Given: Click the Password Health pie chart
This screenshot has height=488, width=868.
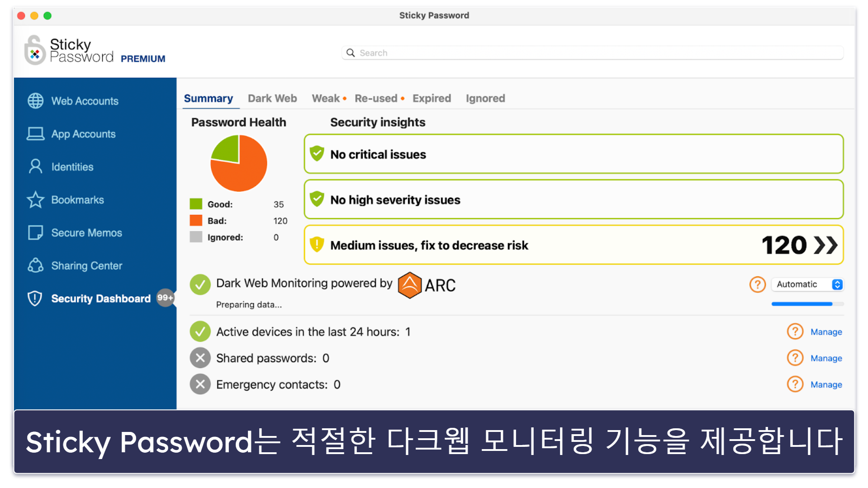Looking at the screenshot, I should (x=239, y=163).
